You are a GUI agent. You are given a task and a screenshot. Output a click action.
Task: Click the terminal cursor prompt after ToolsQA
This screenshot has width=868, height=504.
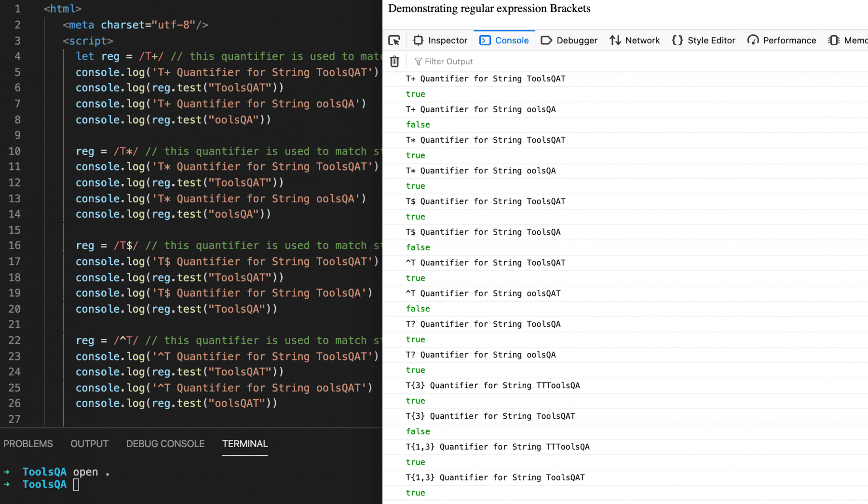click(76, 484)
